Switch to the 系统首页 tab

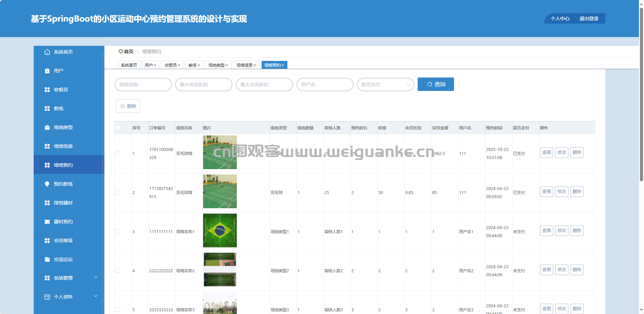[129, 65]
